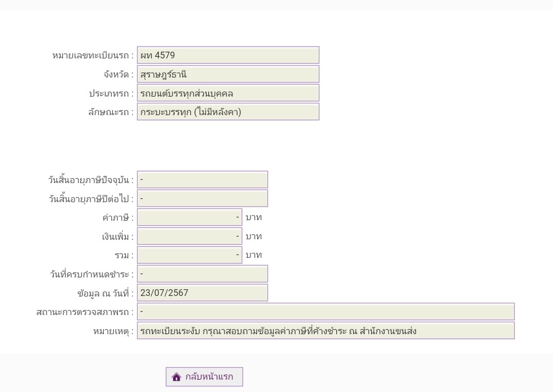Click the label จังหวัด
553x392 pixels.
pyautogui.click(x=118, y=75)
